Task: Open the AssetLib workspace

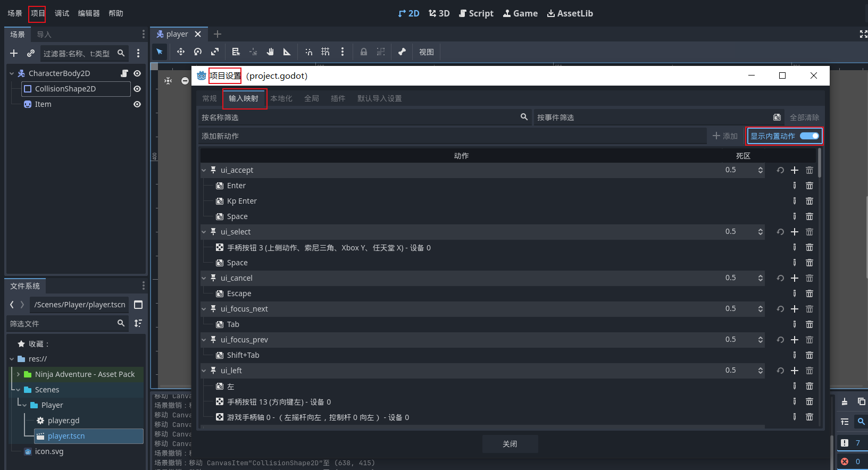Action: tap(570, 13)
